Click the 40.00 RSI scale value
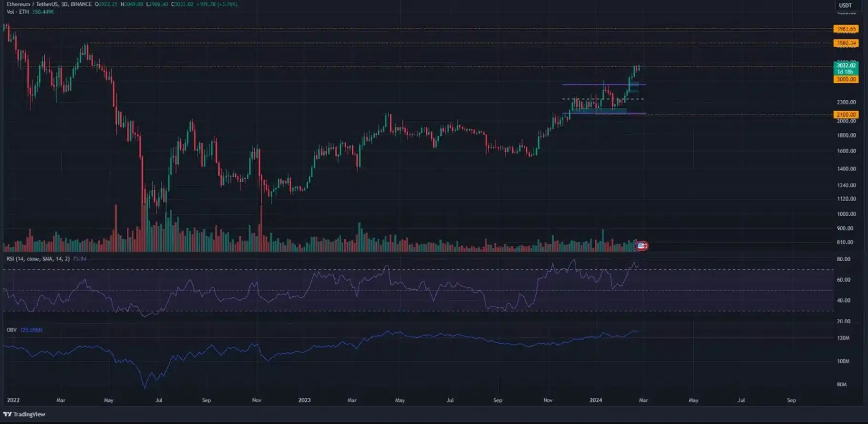The width and height of the screenshot is (868, 424). coord(843,301)
